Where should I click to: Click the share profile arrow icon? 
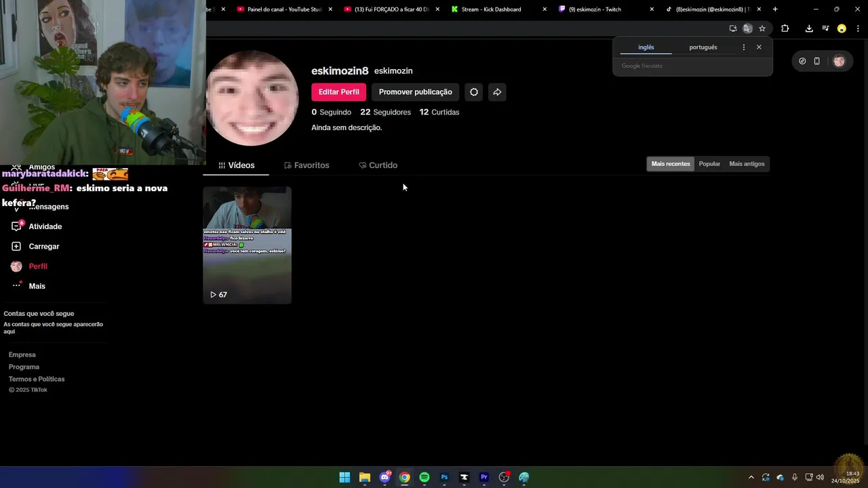[497, 92]
